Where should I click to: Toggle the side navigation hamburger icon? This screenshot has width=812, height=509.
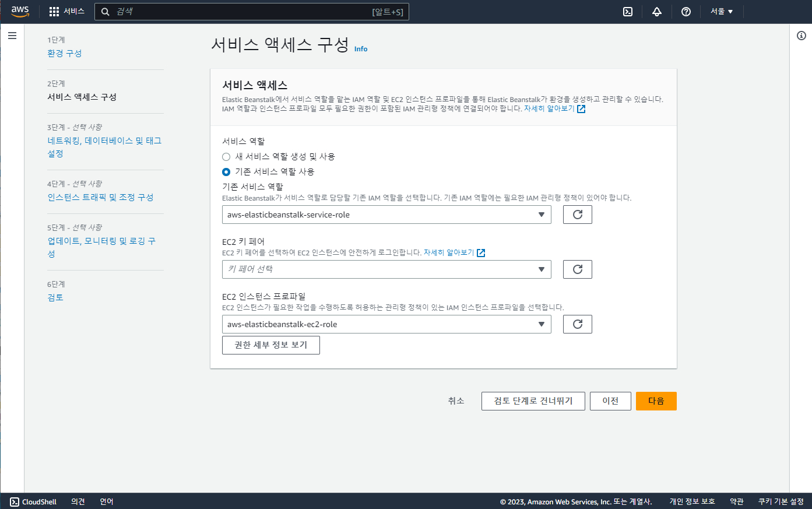coord(12,36)
